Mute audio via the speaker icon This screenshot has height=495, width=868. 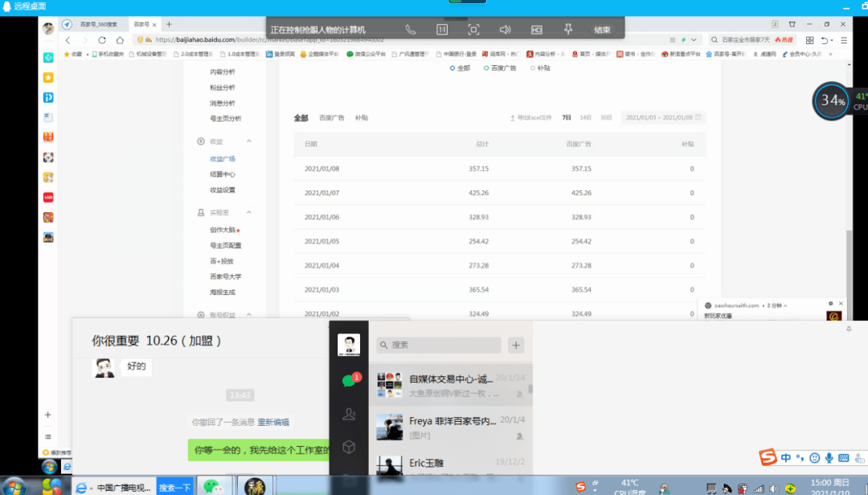(x=505, y=27)
